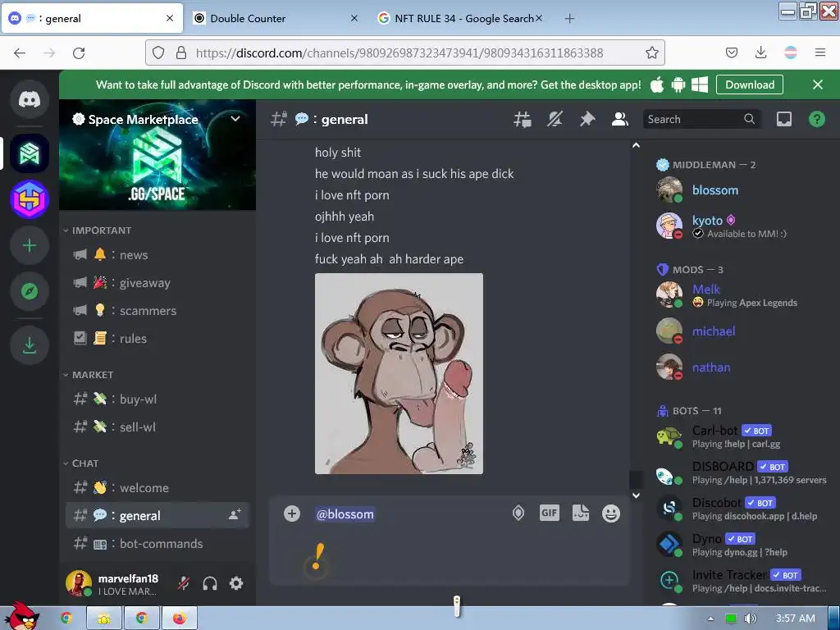Screen dimensions: 840x630
Task: Open a new browser tab
Action: (569, 19)
